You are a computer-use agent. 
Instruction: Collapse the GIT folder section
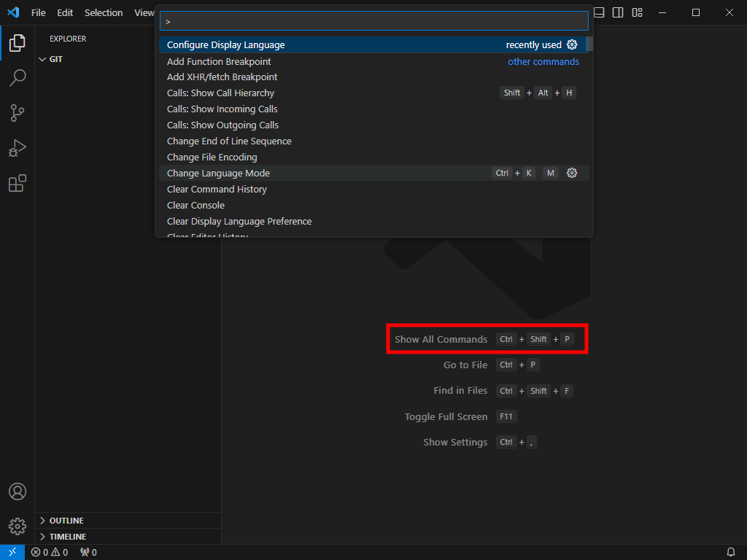pyautogui.click(x=128, y=59)
